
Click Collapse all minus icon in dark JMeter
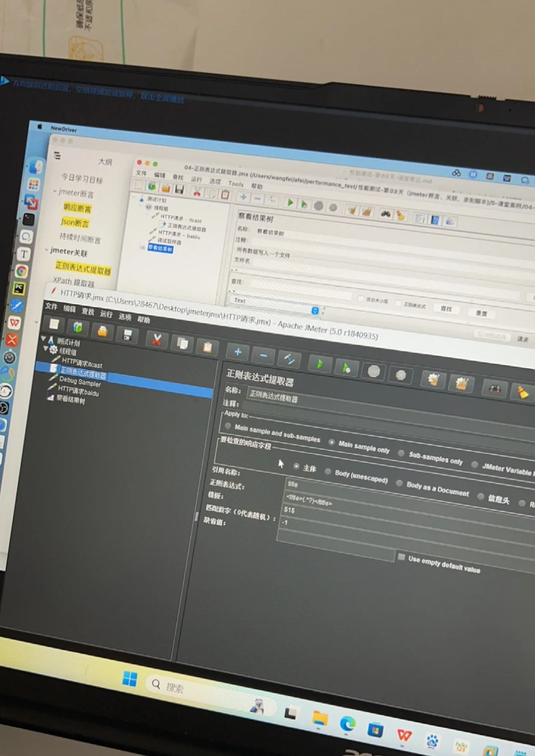click(263, 355)
